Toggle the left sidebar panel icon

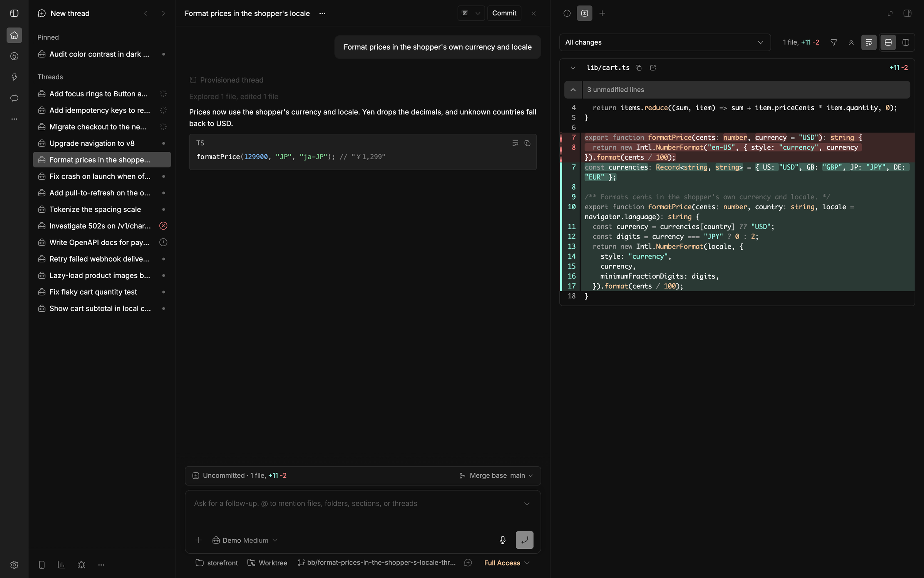pos(14,13)
